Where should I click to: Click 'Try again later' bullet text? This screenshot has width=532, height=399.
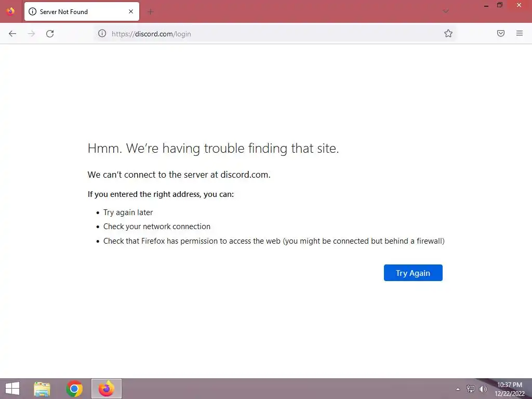tap(128, 212)
